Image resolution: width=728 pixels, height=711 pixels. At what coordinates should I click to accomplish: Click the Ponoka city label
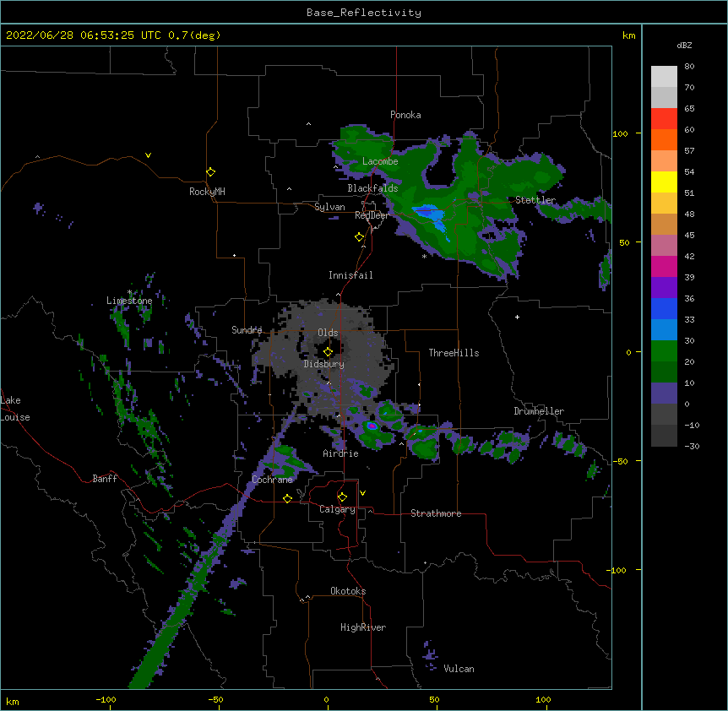pos(405,115)
